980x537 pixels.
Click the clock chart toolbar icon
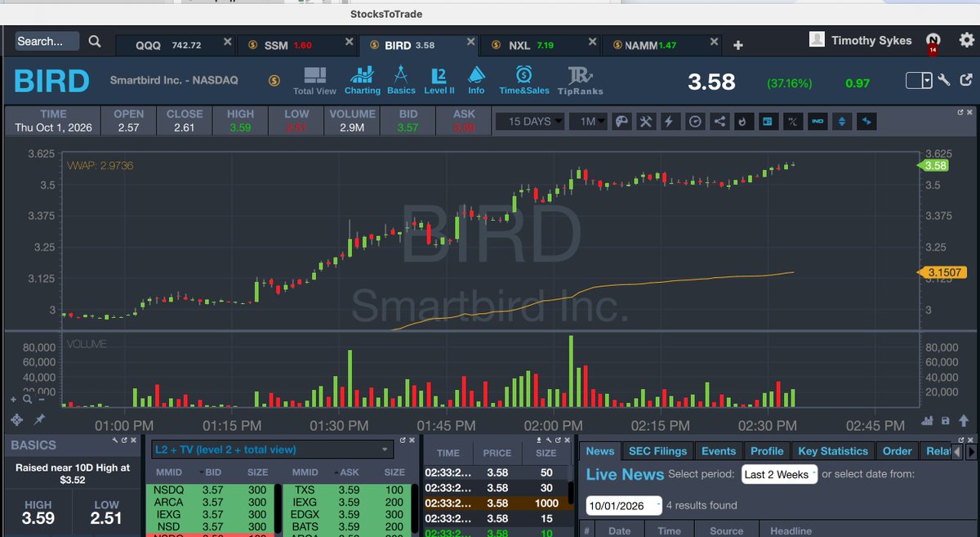(x=695, y=122)
